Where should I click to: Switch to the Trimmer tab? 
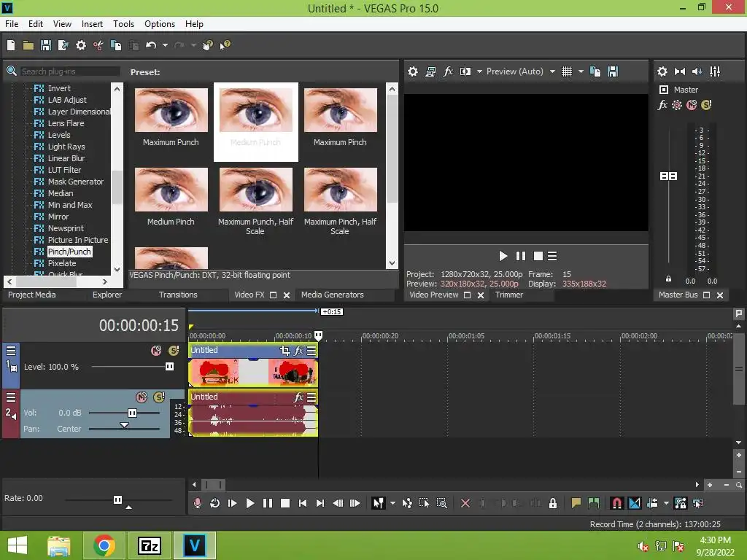coord(509,295)
